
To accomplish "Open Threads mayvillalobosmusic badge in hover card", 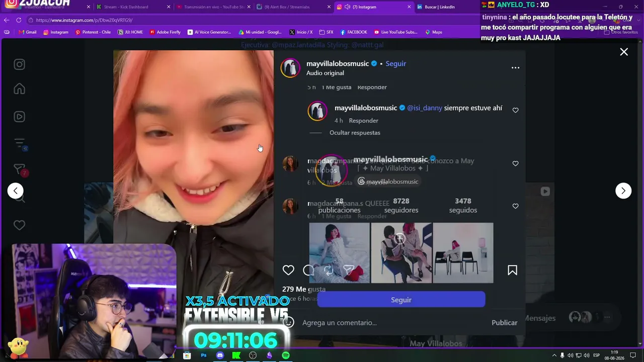I will coord(388,182).
